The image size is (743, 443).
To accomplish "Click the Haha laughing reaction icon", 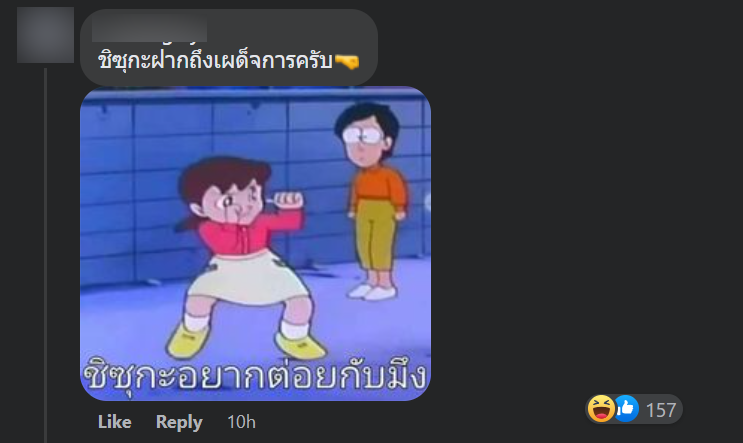I will pos(600,408).
